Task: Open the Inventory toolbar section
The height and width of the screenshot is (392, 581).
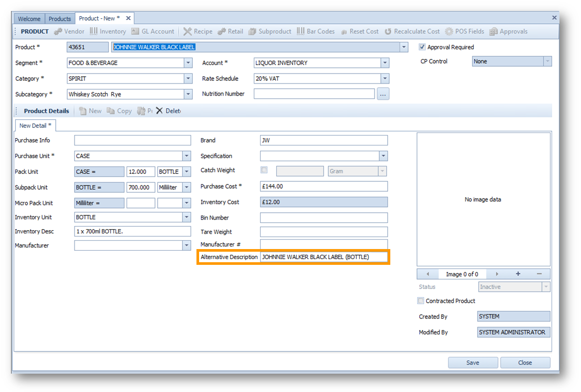Action: coord(108,32)
